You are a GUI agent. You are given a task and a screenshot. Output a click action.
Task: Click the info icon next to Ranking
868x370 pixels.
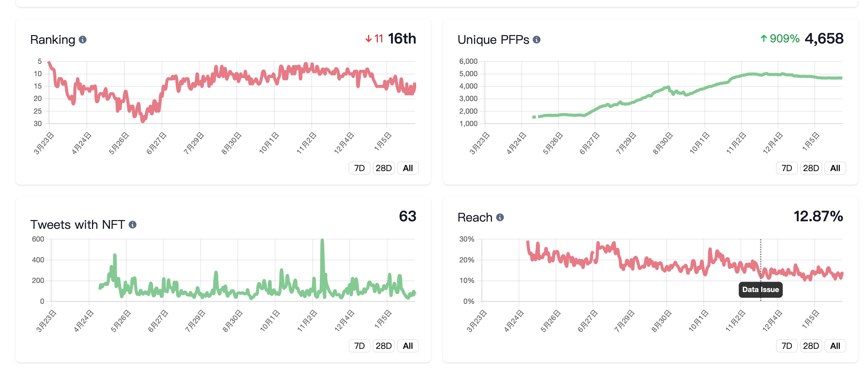click(x=83, y=40)
